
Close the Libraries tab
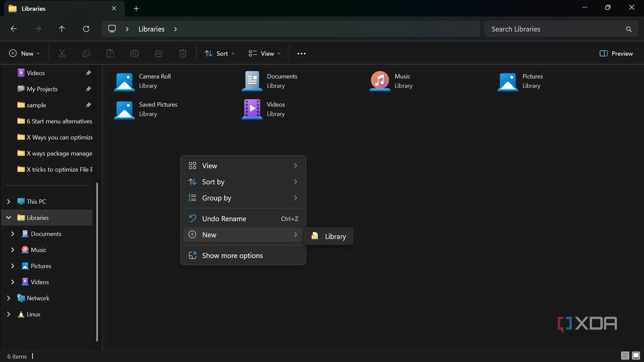point(114,8)
